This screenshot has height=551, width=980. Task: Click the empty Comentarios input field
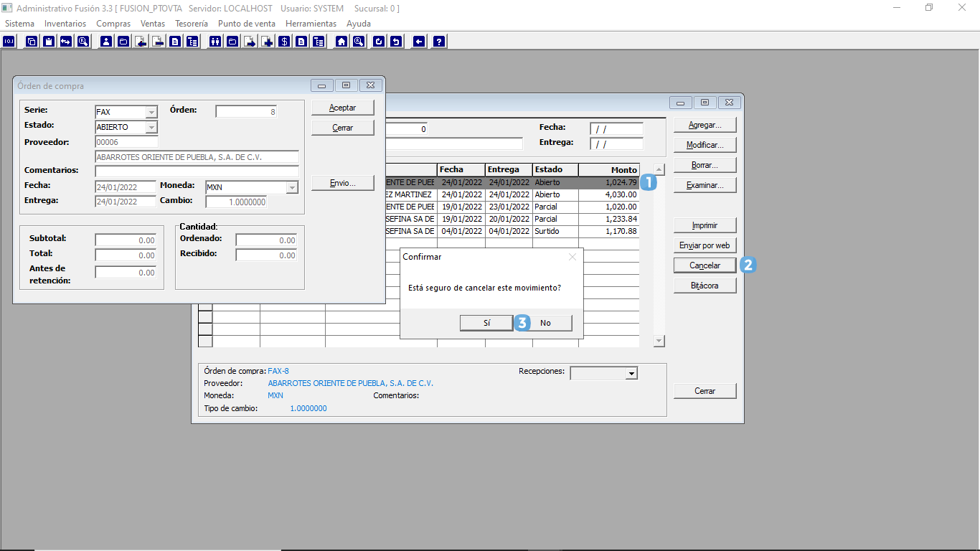(x=197, y=171)
